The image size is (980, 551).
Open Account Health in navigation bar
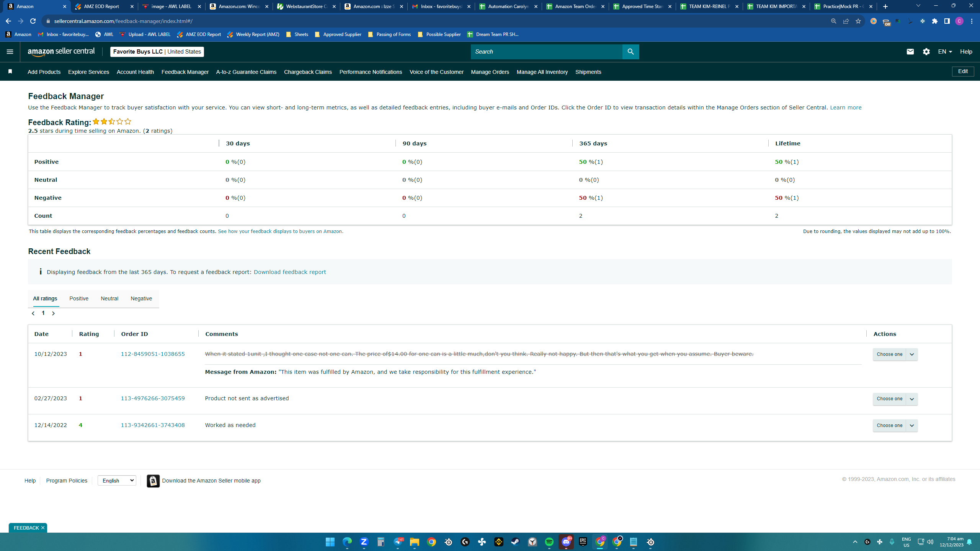click(x=135, y=72)
